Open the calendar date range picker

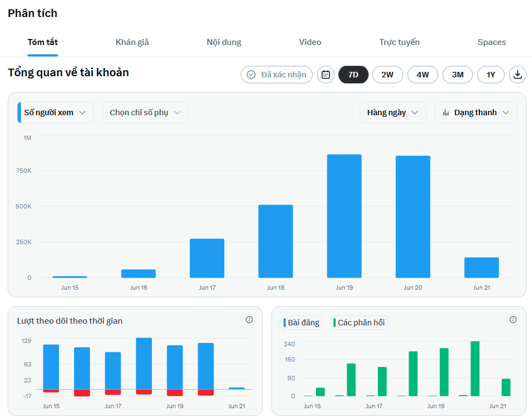[x=326, y=75]
